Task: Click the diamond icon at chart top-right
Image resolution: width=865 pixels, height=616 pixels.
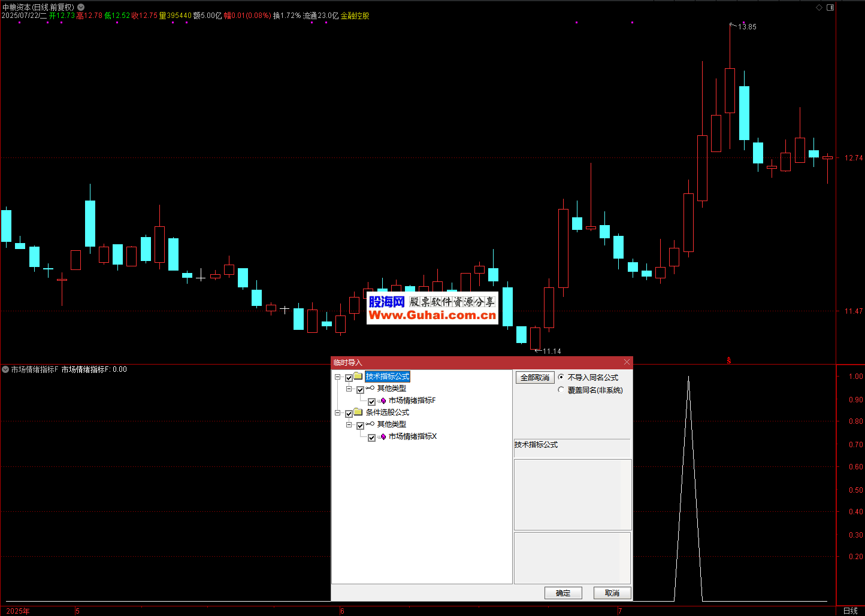Action: pos(819,7)
